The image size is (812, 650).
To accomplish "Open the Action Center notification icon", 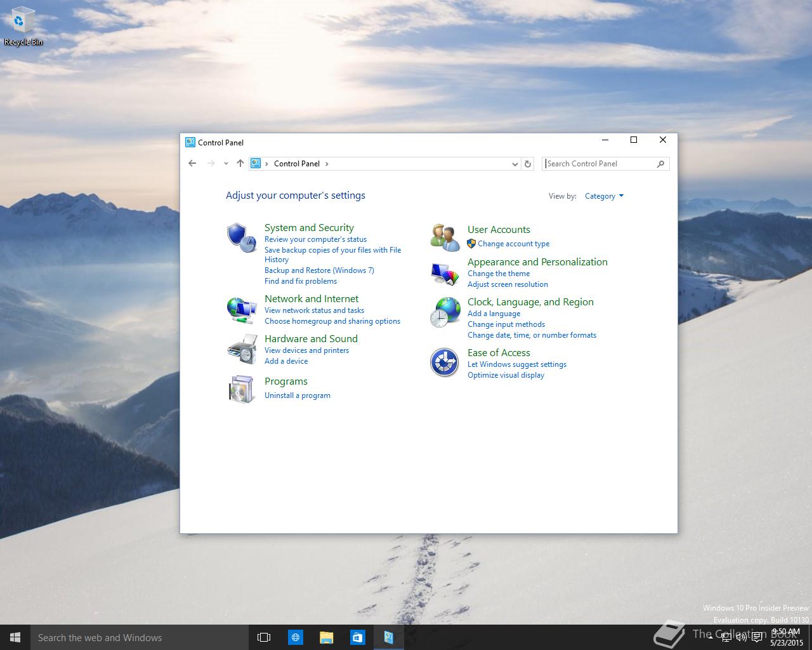I will pyautogui.click(x=757, y=637).
